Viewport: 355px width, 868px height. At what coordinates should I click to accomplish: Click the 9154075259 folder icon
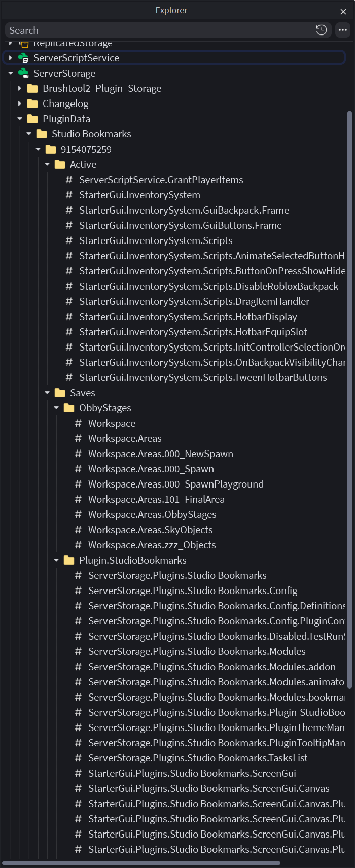tap(51, 149)
